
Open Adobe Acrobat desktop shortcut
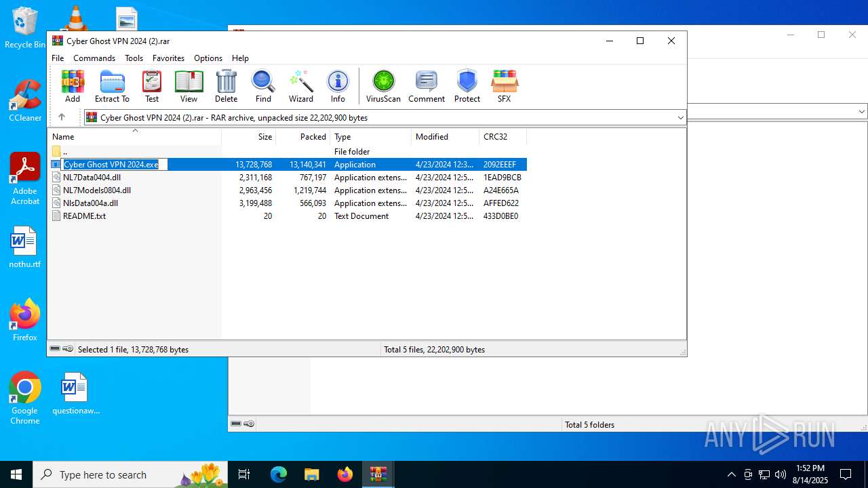click(x=25, y=179)
